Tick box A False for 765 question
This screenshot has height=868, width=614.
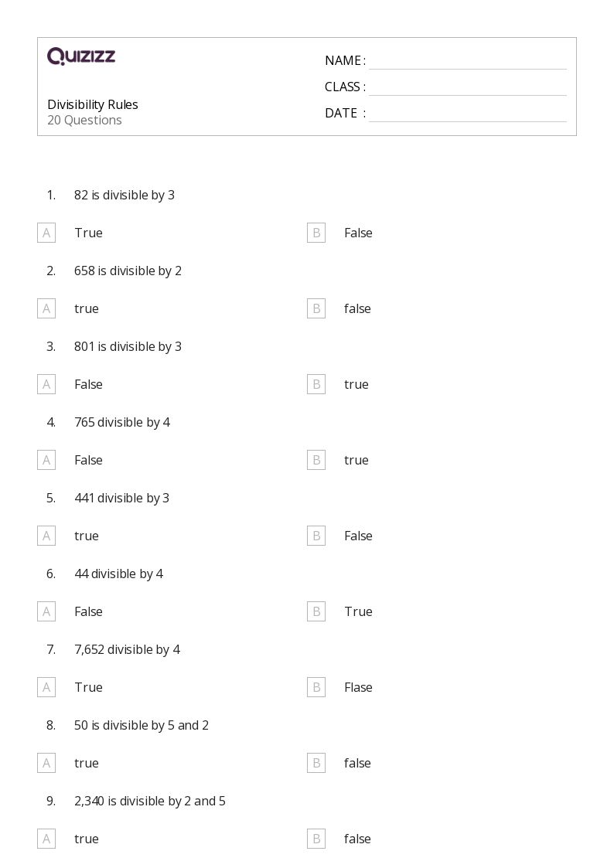(x=46, y=460)
